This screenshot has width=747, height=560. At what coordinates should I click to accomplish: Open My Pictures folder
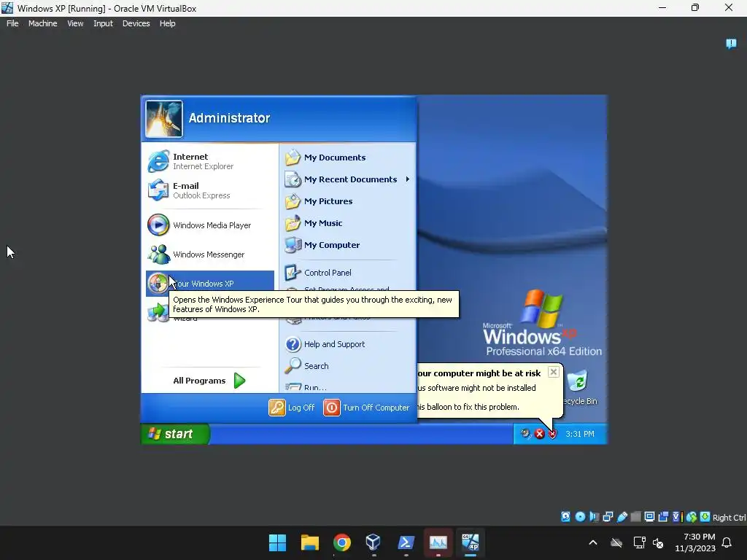click(x=348, y=201)
